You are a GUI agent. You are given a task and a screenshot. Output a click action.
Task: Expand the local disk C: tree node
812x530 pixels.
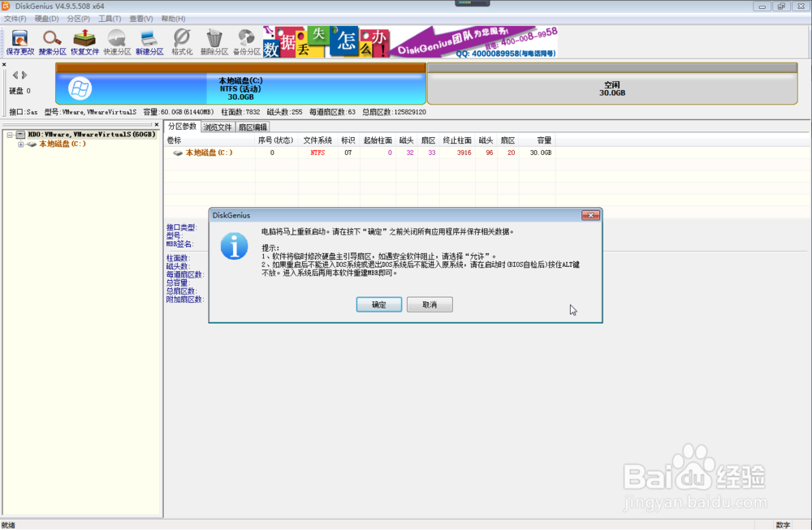point(21,144)
